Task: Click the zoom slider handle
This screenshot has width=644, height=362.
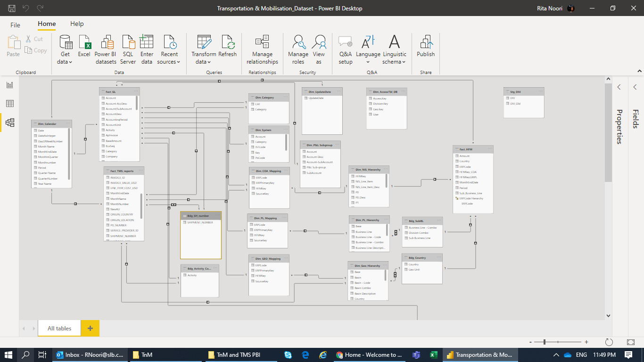Action: [545, 342]
